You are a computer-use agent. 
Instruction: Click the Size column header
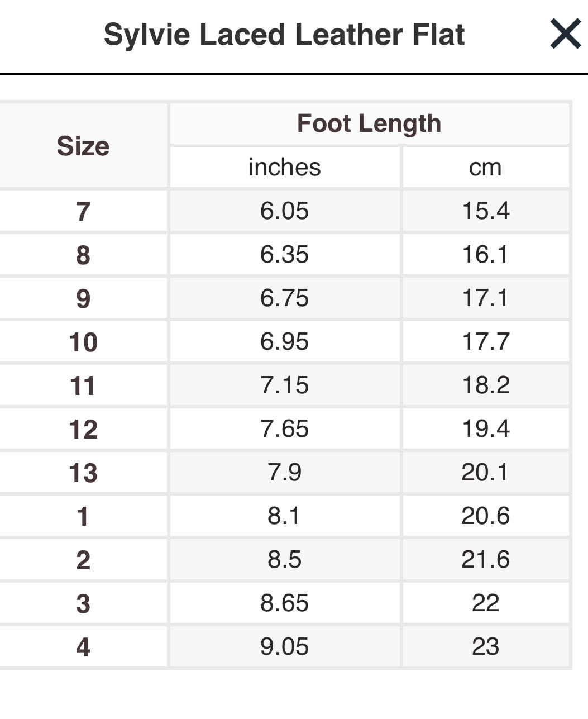(83, 146)
